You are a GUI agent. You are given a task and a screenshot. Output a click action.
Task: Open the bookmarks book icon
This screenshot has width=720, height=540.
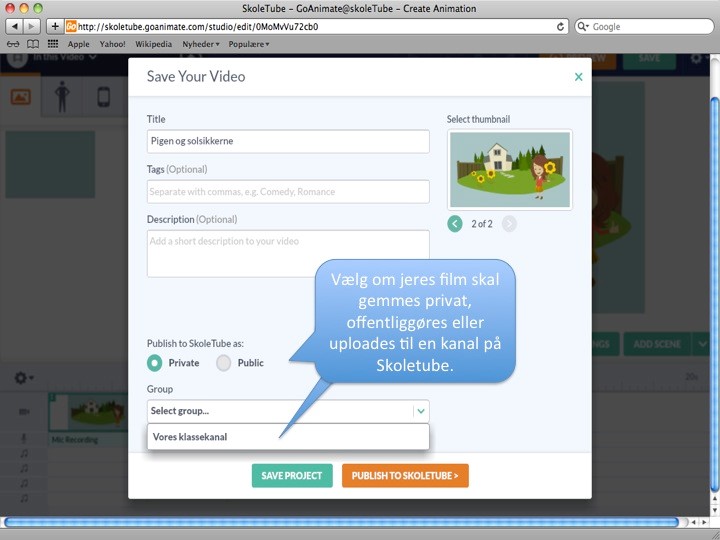(33, 44)
